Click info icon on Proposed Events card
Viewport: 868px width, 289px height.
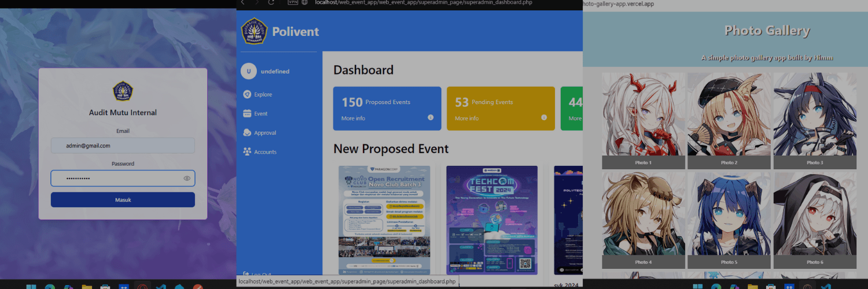[x=431, y=117]
